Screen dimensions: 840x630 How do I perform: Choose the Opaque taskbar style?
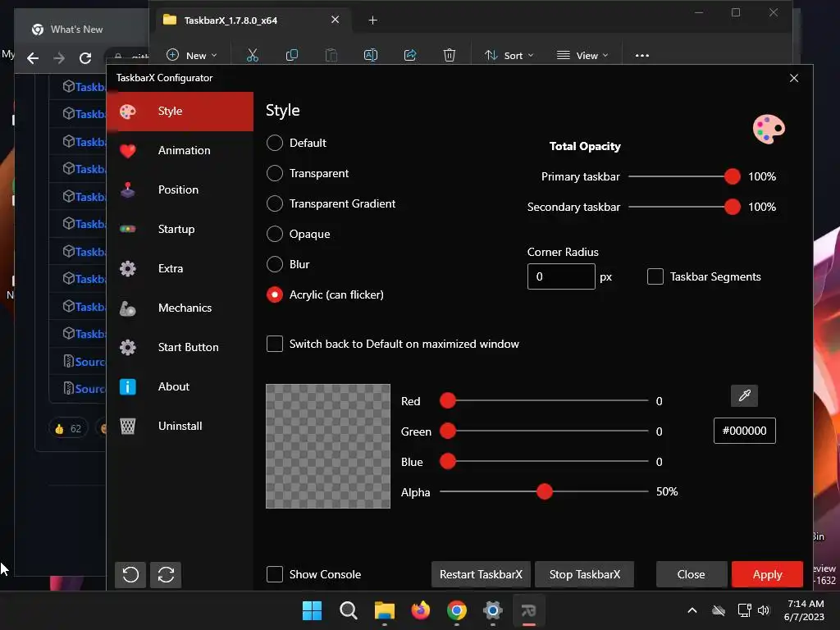(x=275, y=234)
